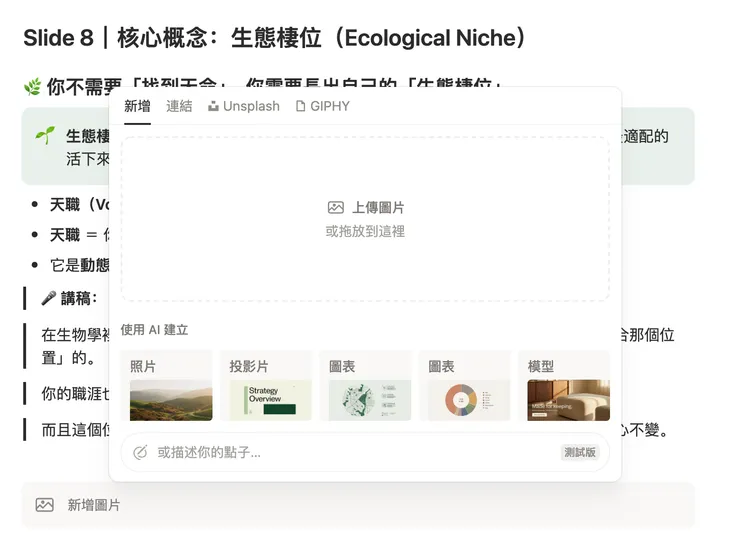Click the 或拖放到這裡 drop hint
The width and height of the screenshot is (740, 560).
[x=365, y=232]
